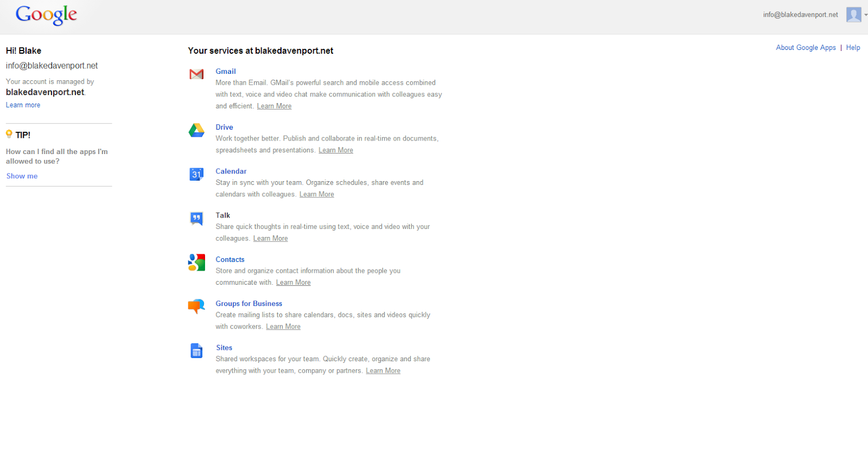Image resolution: width=868 pixels, height=467 pixels.
Task: Click 'How can I find all the apps' tip
Action: [x=56, y=156]
